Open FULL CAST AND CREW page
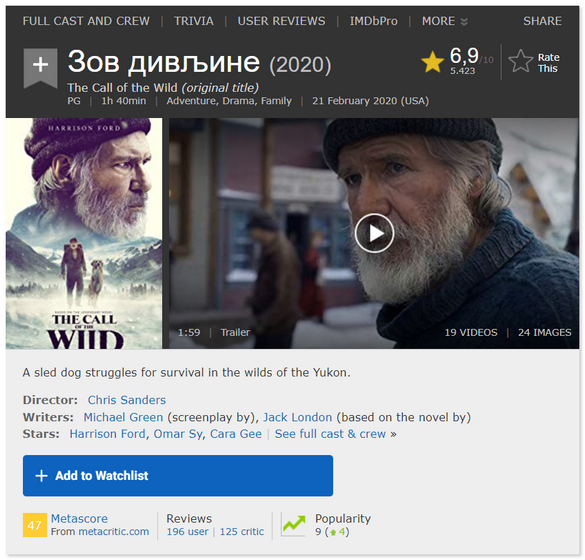 86,21
